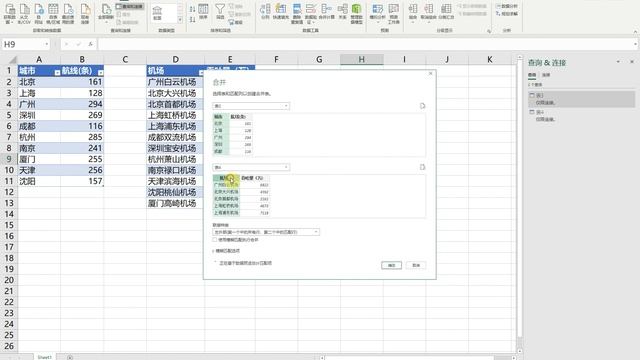Open the Group outline dropdown
The image size is (640, 360).
(413, 12)
